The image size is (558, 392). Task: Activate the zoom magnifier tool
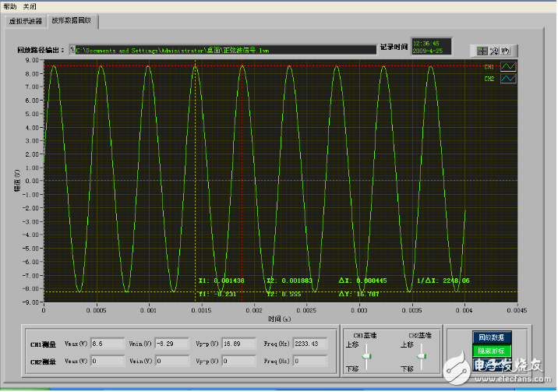coord(494,51)
